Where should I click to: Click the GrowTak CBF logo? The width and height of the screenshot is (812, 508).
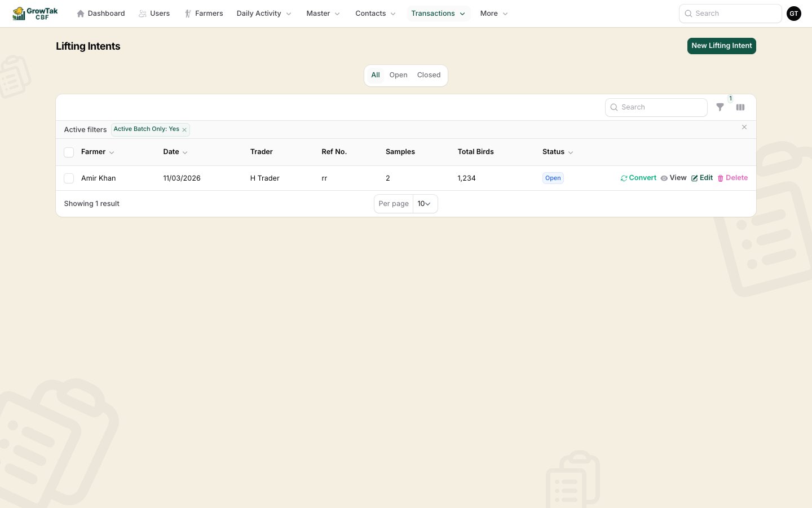[x=35, y=14]
